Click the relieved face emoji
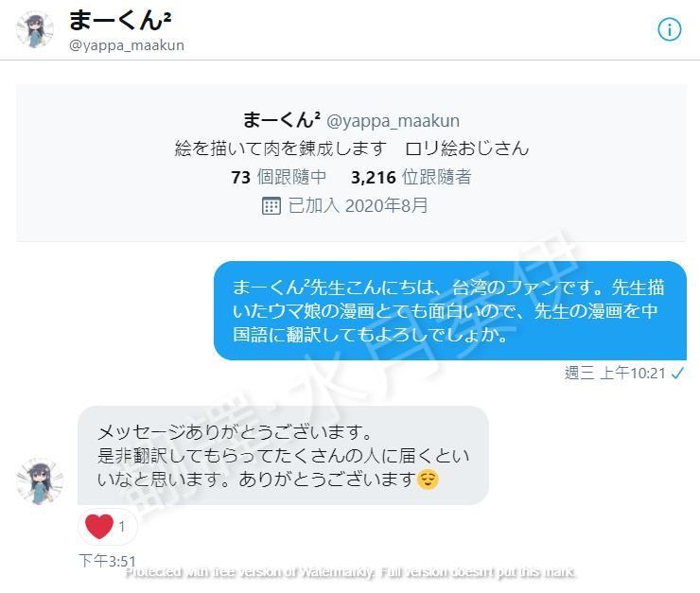 (428, 480)
